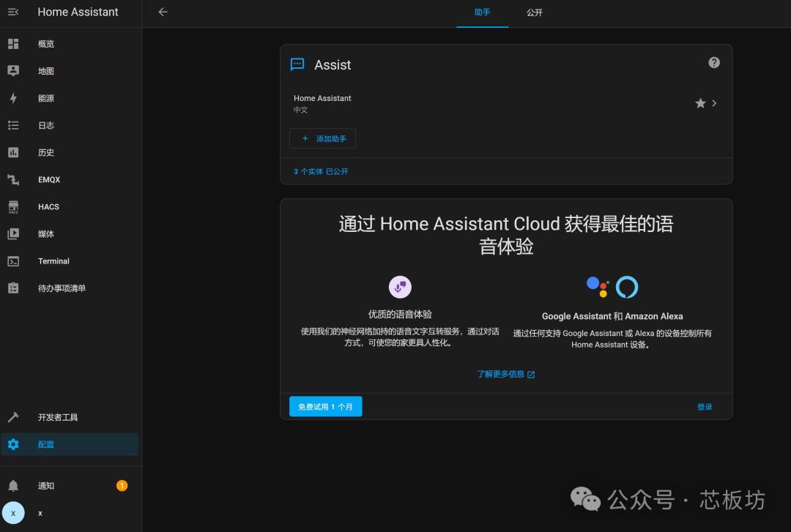This screenshot has width=791, height=532.
Task: Click the Assist chat bubble icon
Action: click(x=297, y=64)
